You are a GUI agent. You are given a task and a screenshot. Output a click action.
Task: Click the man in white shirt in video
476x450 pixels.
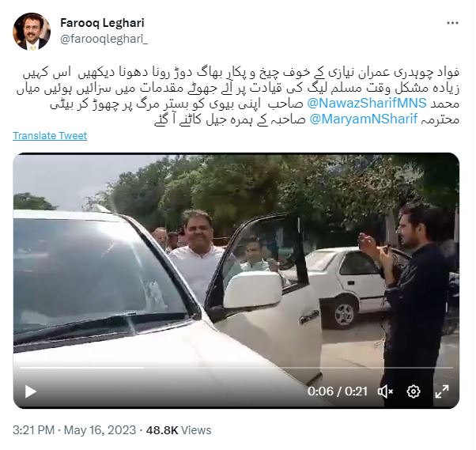point(196,256)
